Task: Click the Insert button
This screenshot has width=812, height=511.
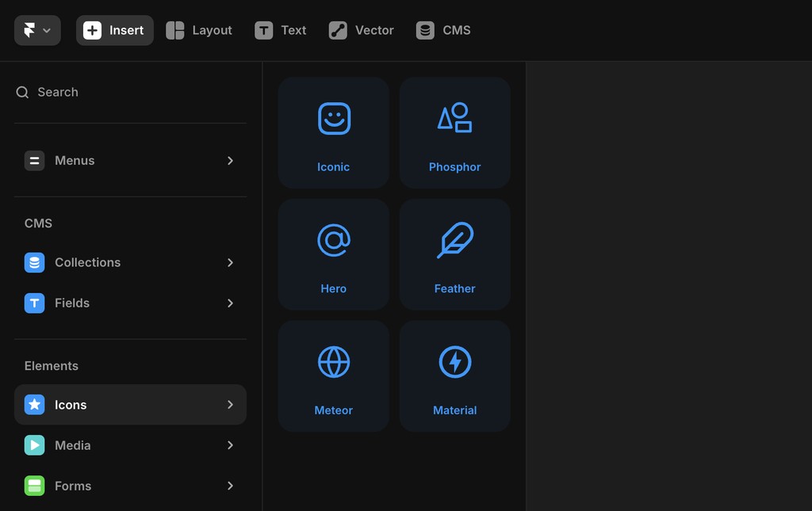Action: [x=114, y=29]
